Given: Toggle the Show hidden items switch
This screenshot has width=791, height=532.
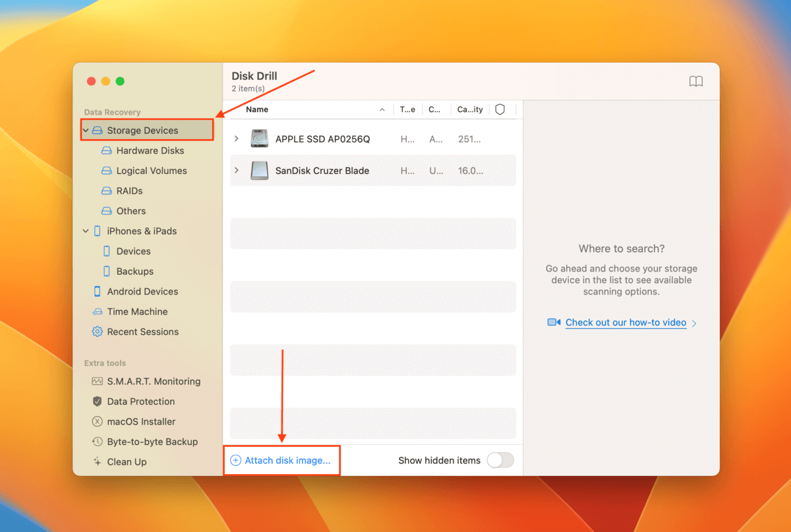Looking at the screenshot, I should 500,461.
